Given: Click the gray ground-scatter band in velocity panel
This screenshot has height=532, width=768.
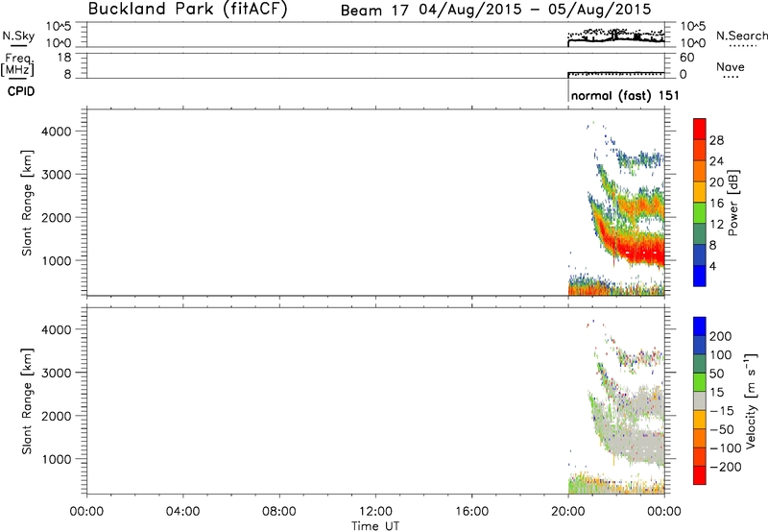Looking at the screenshot, I should pyautogui.click(x=636, y=444).
